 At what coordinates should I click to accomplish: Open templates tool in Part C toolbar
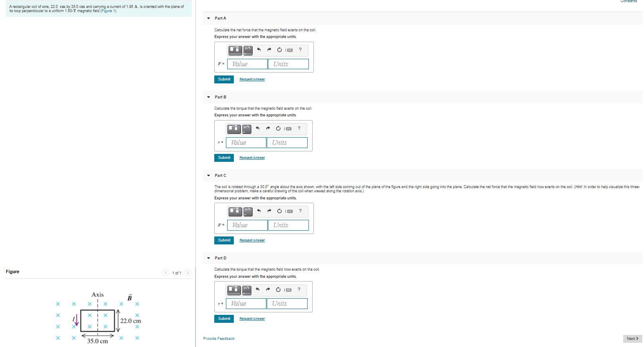click(235, 211)
